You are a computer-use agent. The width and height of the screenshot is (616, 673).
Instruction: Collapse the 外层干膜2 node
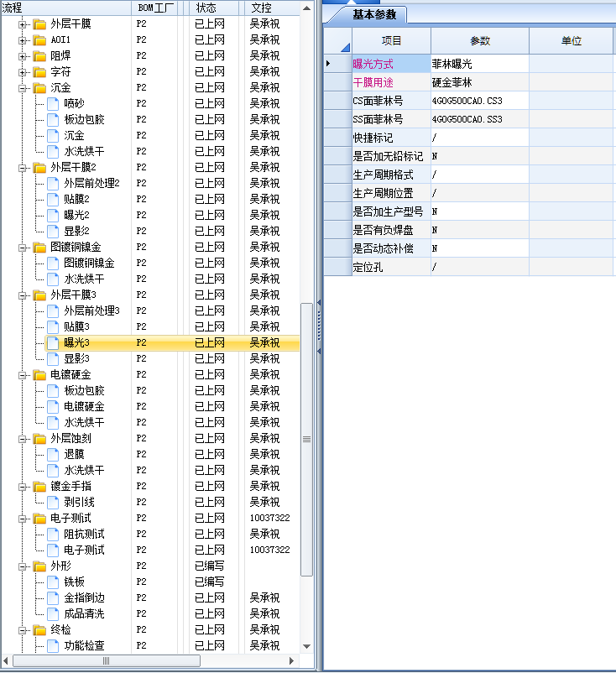[22, 168]
